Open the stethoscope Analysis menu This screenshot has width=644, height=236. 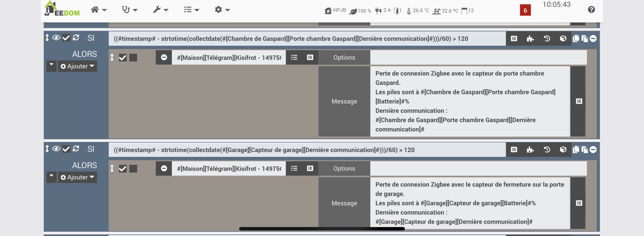[129, 10]
